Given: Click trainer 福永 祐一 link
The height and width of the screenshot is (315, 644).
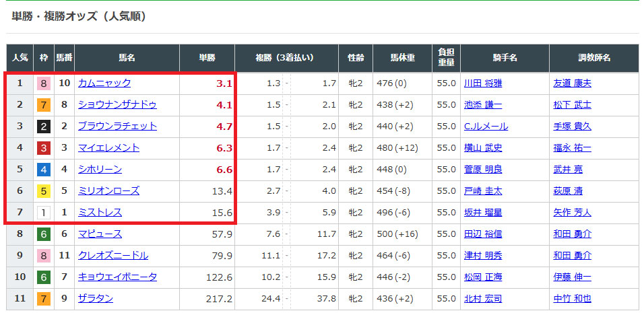Looking at the screenshot, I should coord(572,147).
